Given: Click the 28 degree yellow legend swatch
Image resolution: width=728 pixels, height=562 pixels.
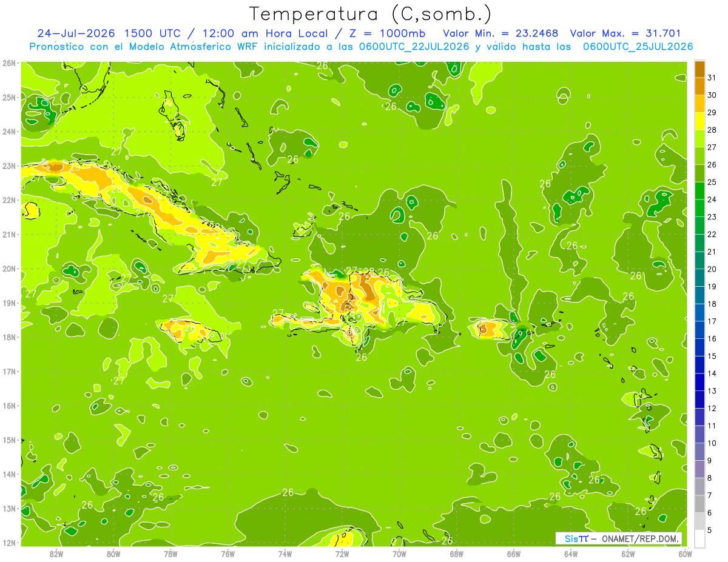Looking at the screenshot, I should (x=699, y=121).
